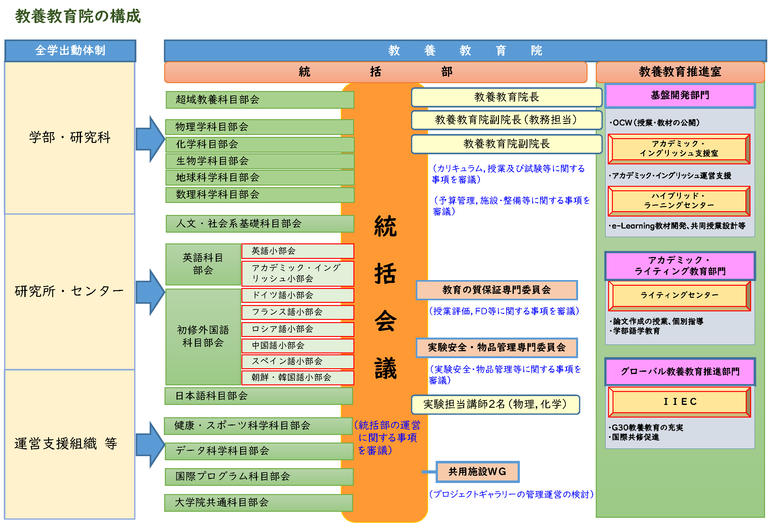The image size is (772, 532).
Task: Select the 超域教養科目部会 box
Action: click(x=260, y=100)
